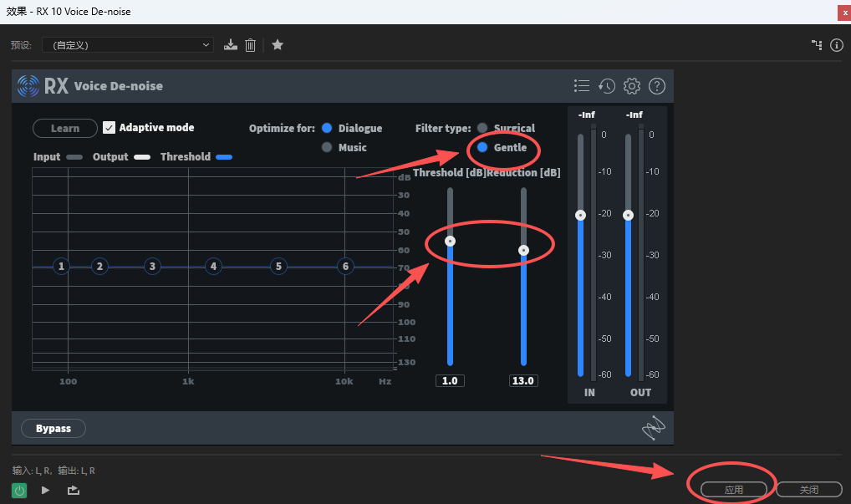Screen dimensions: 851x504
Task: Click the 应用 apply button
Action: click(734, 490)
